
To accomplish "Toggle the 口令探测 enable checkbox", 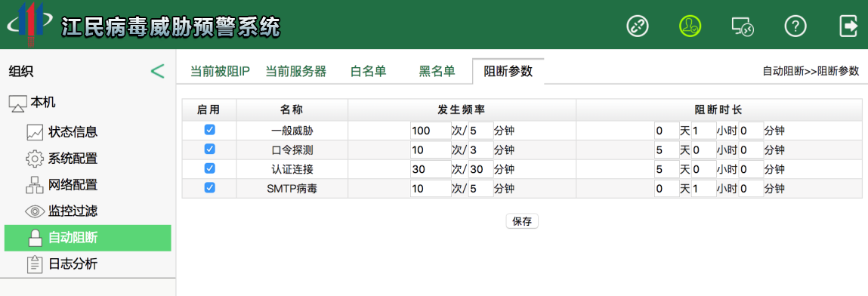I will pyautogui.click(x=209, y=150).
